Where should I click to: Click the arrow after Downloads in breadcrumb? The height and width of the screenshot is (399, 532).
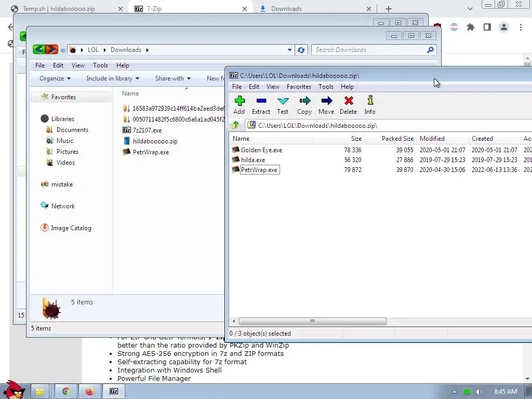pos(147,50)
